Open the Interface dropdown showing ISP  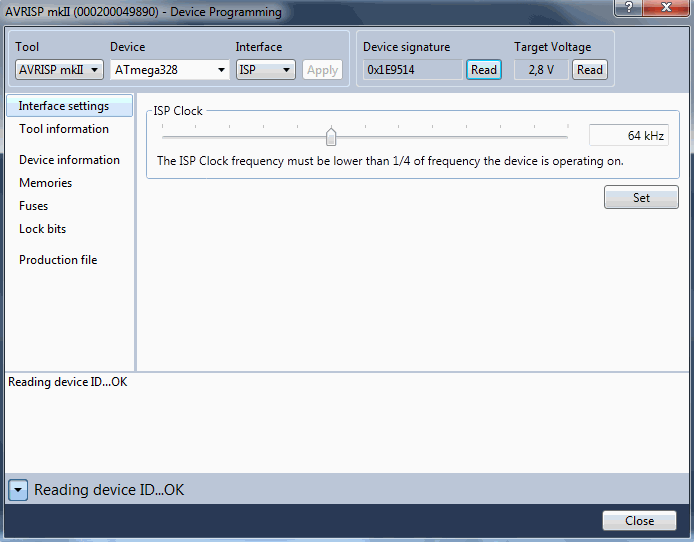tap(266, 70)
